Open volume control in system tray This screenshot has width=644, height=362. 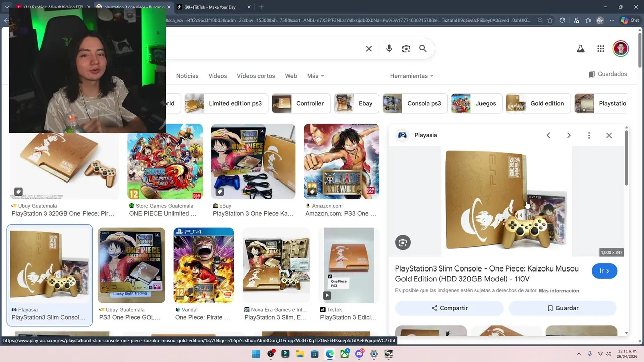pos(608,354)
